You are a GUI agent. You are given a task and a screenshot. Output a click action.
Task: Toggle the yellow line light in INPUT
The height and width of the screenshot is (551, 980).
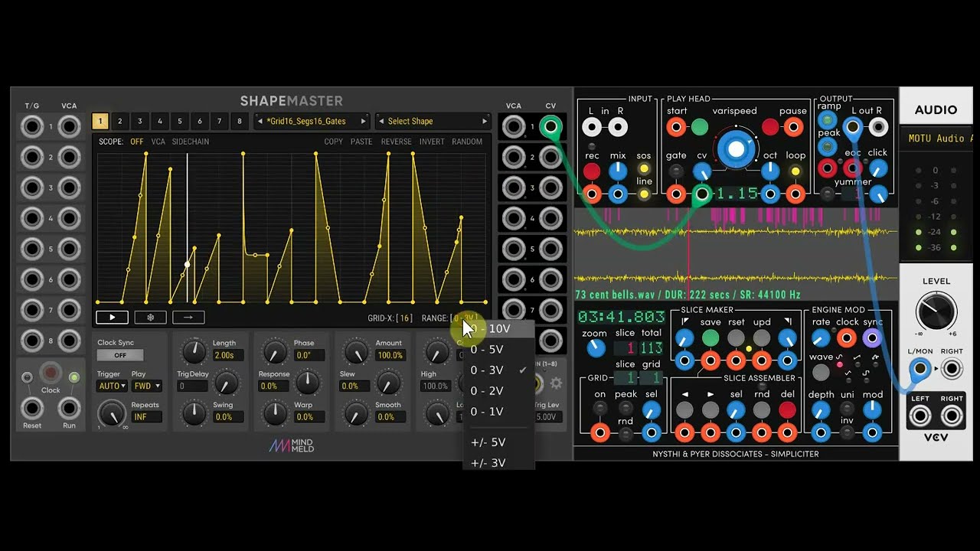click(x=644, y=194)
